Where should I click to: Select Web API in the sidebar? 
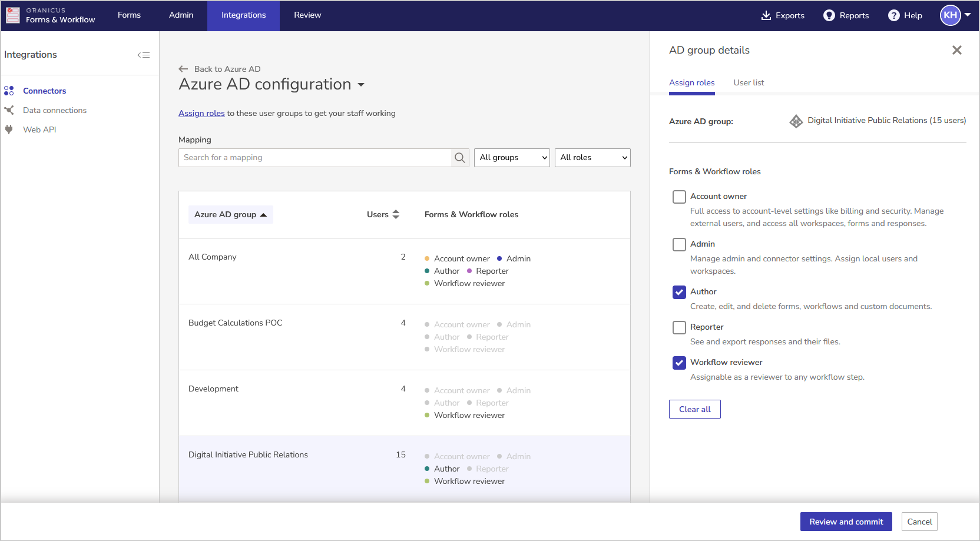point(39,130)
